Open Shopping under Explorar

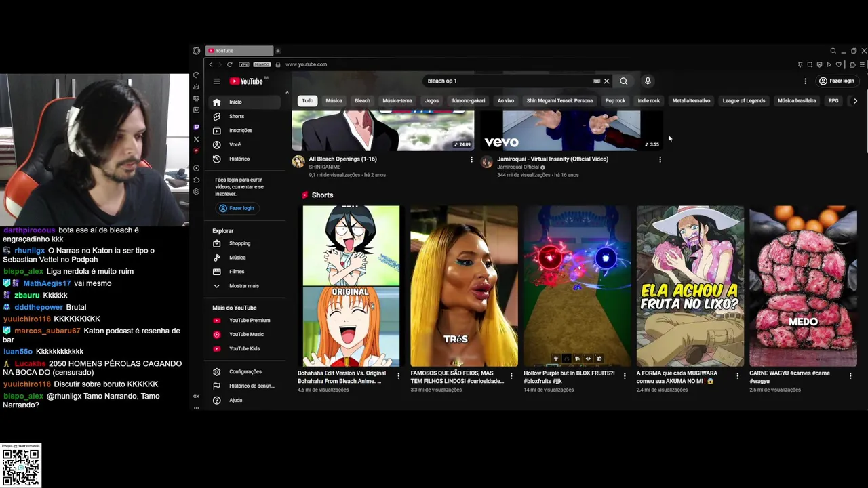pyautogui.click(x=245, y=243)
